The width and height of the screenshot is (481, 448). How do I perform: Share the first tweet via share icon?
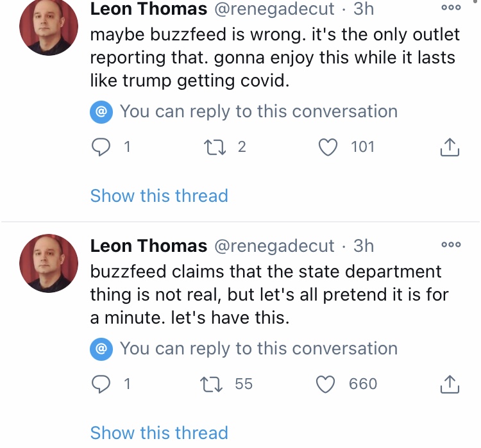click(x=450, y=147)
